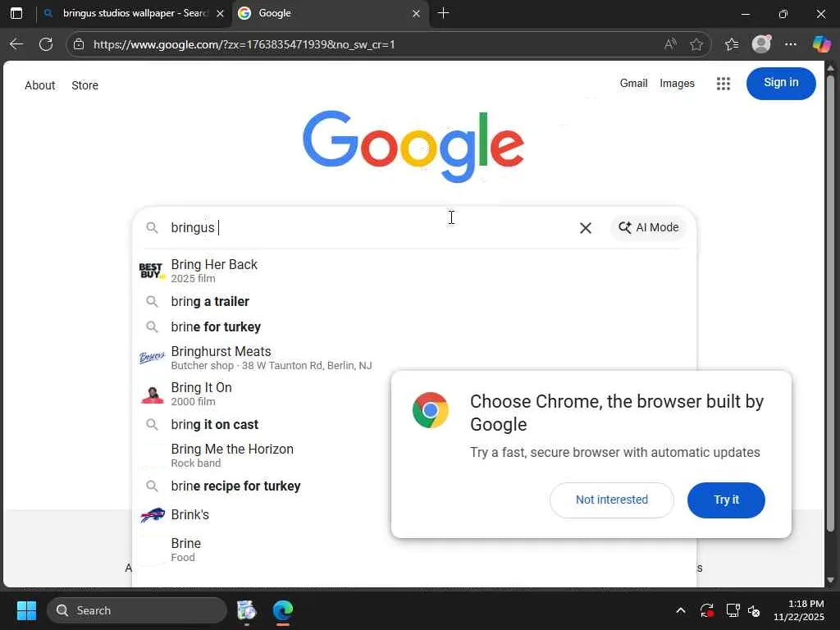Image resolution: width=840 pixels, height=630 pixels.
Task: Open the About link
Action: click(x=39, y=85)
